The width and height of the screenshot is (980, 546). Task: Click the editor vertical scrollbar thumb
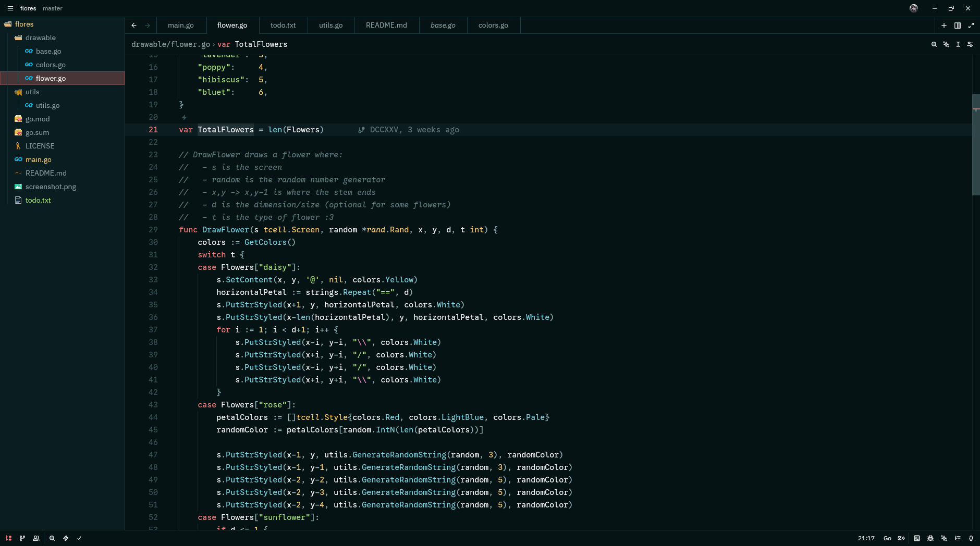976,144
